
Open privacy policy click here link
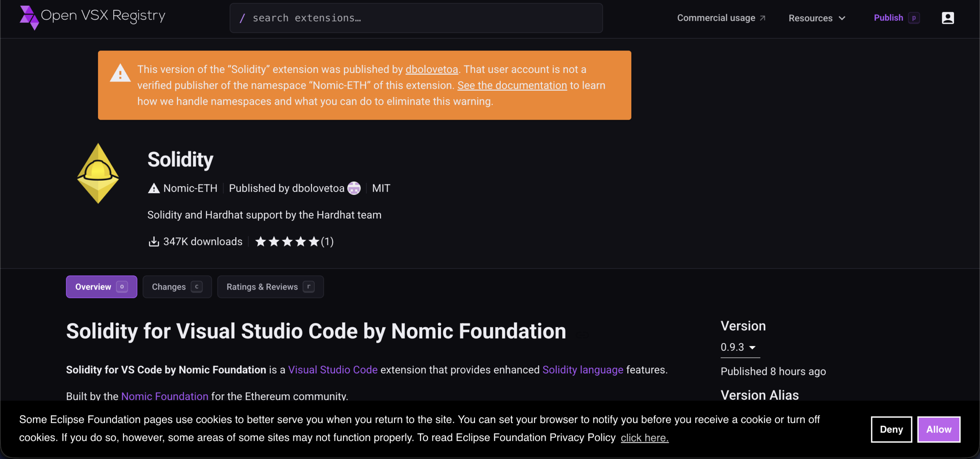[645, 438]
